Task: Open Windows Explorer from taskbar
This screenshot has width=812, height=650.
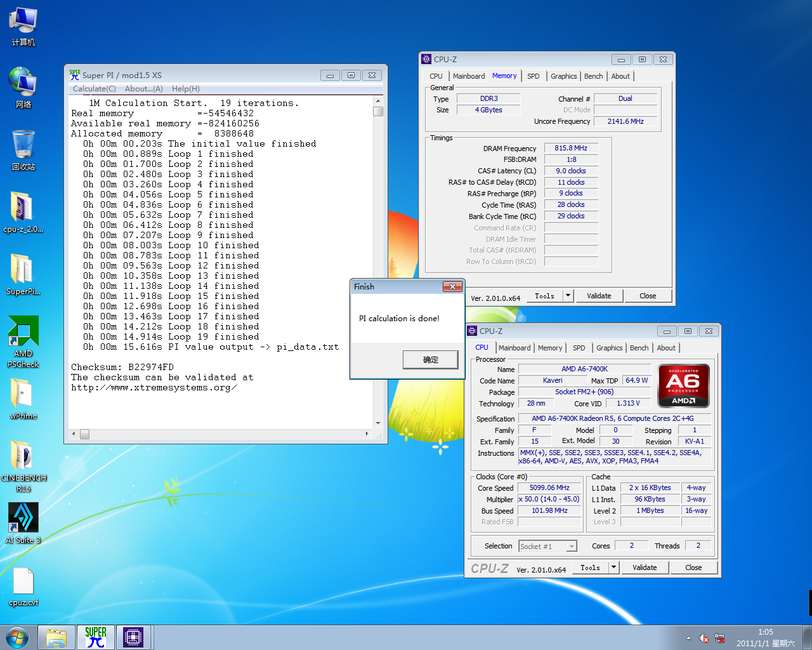Action: click(56, 637)
